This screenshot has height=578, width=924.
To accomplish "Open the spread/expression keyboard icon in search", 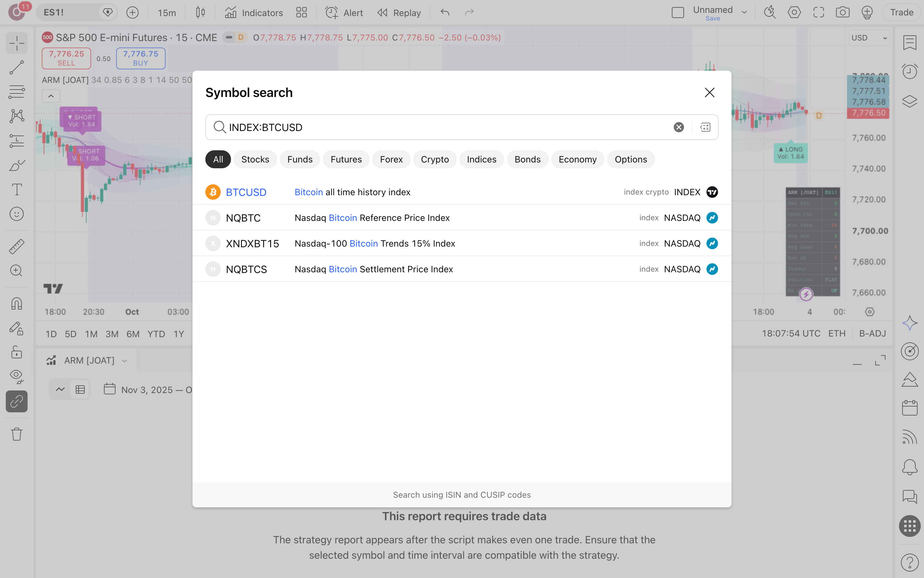I will (x=705, y=127).
